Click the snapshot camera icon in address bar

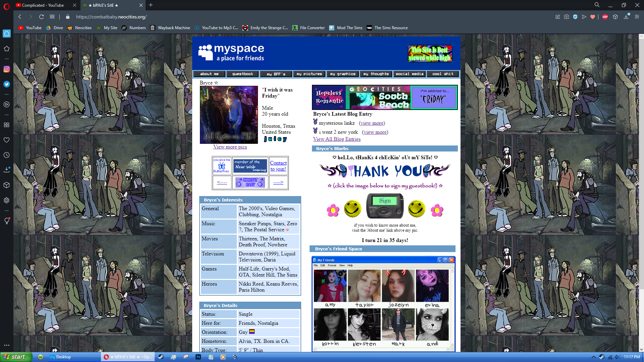point(567,17)
